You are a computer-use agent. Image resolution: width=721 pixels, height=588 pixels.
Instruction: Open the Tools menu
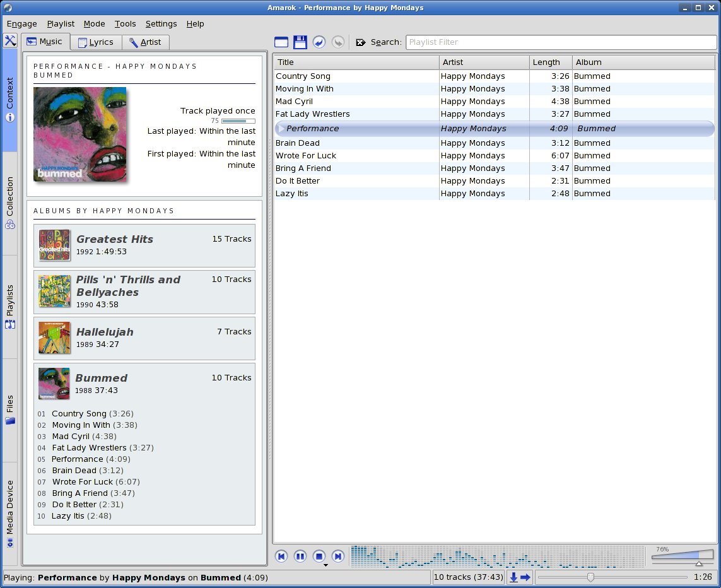(x=125, y=24)
